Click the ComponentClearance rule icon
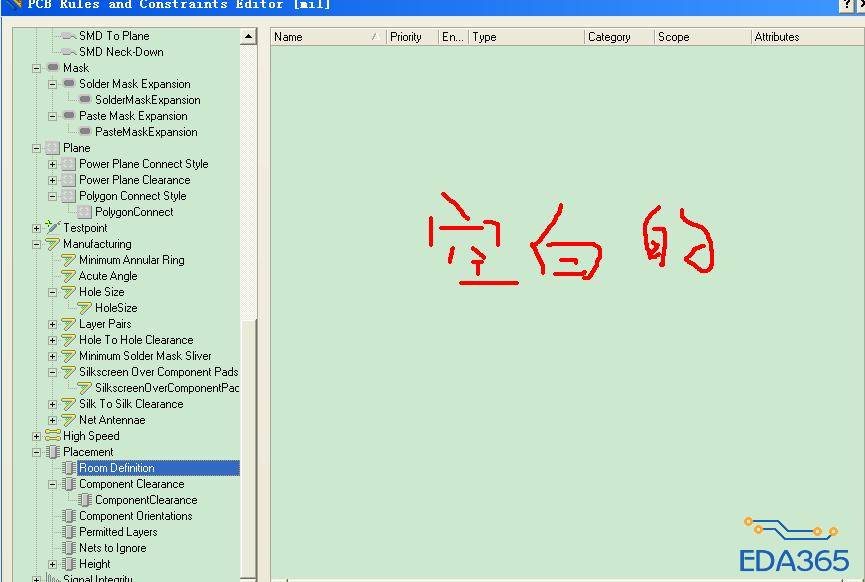This screenshot has height=582, width=865. coord(85,500)
